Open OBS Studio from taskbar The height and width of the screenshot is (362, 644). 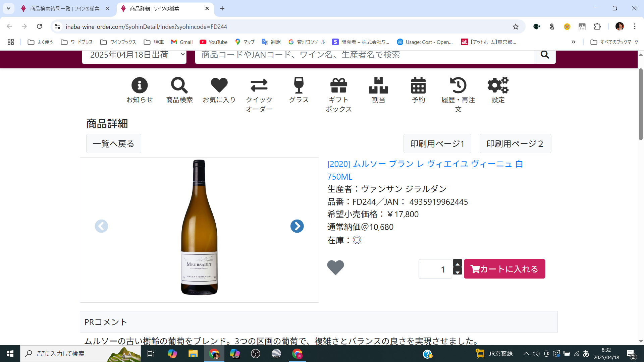(x=256, y=354)
